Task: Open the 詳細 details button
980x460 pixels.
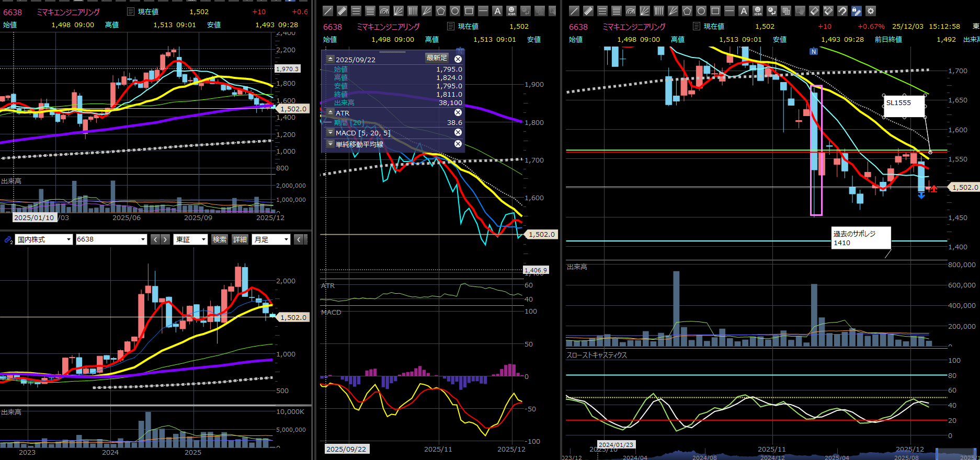Action: [240, 239]
